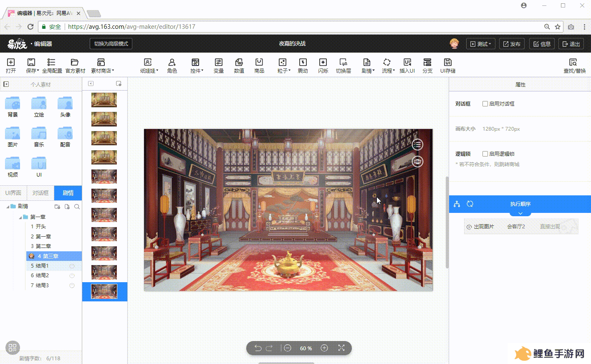
Task: Open the 变量 variable tool
Action: [219, 66]
